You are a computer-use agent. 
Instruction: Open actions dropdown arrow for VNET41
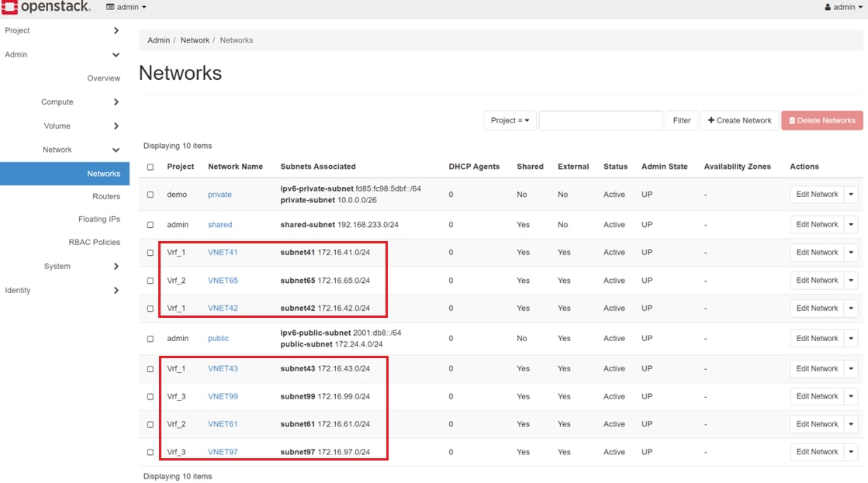point(852,252)
